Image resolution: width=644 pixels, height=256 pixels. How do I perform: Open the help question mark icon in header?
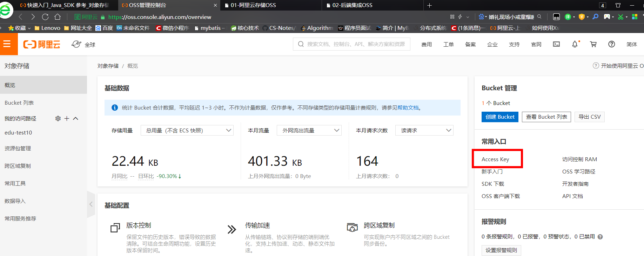(x=611, y=44)
